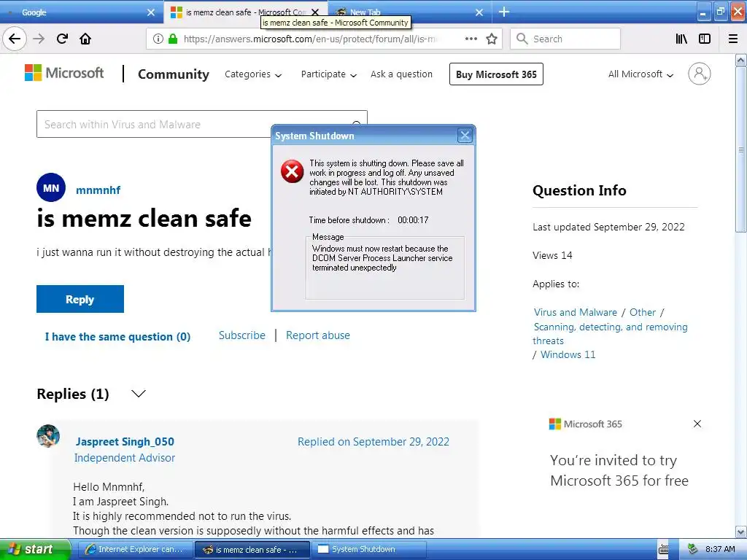747x560 pixels.
Task: Click the 8:37 AM taskbar clock
Action: coord(720,549)
